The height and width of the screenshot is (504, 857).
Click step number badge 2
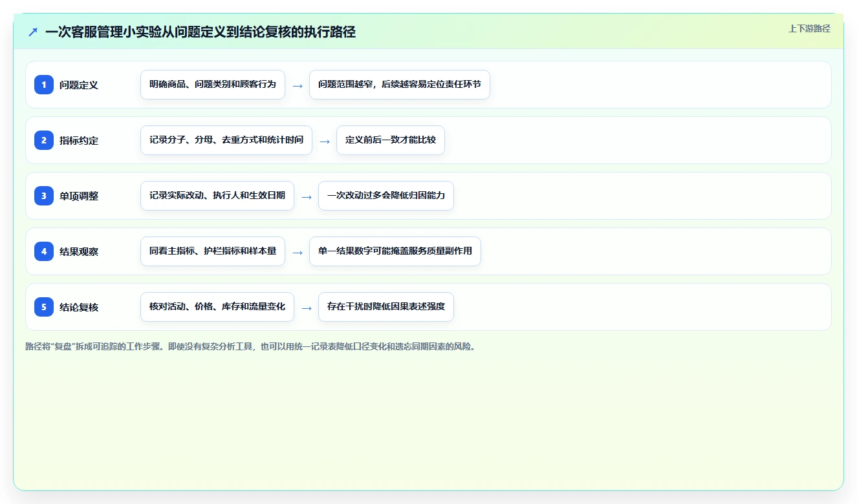pos(44,140)
